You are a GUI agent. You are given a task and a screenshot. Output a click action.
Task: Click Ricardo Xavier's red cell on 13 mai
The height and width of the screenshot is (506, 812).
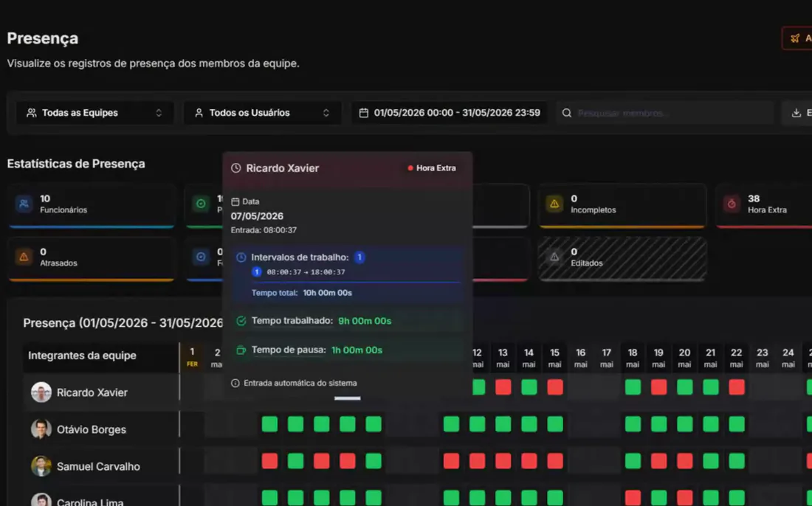pyautogui.click(x=503, y=387)
